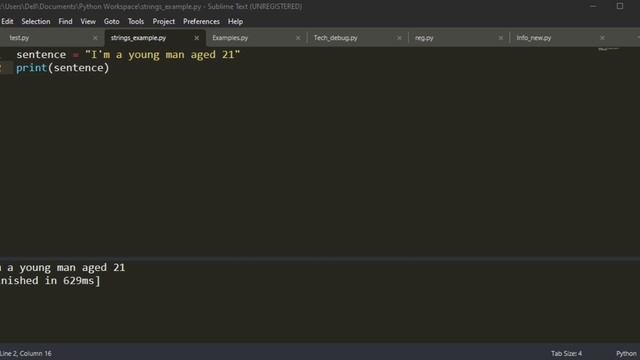640x360 pixels.
Task: Close the strings_example.py tab
Action: tap(196, 38)
